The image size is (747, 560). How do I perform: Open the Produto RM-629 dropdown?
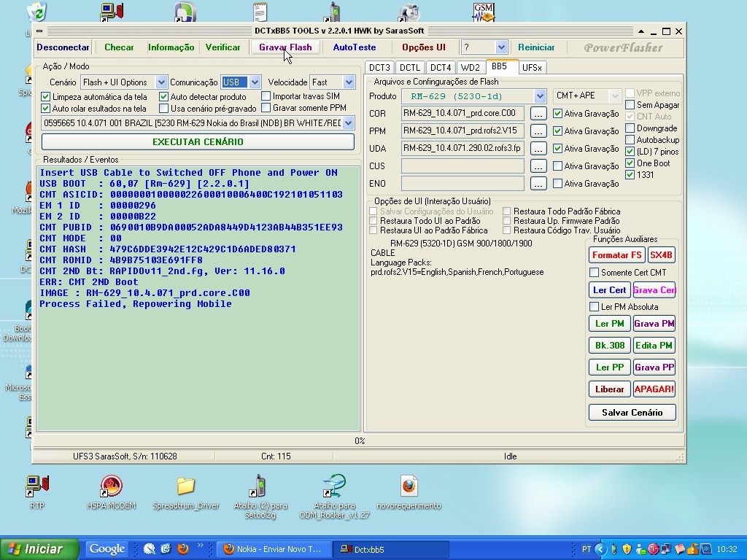click(x=540, y=96)
